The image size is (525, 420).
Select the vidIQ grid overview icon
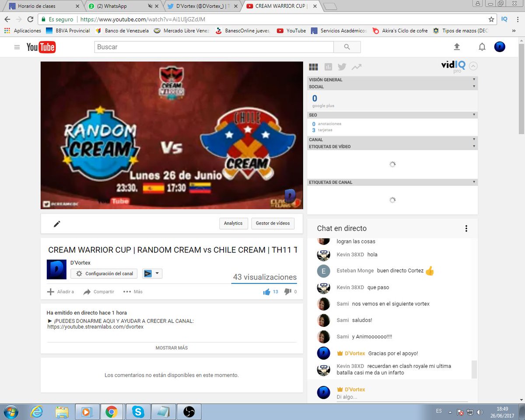pos(313,67)
